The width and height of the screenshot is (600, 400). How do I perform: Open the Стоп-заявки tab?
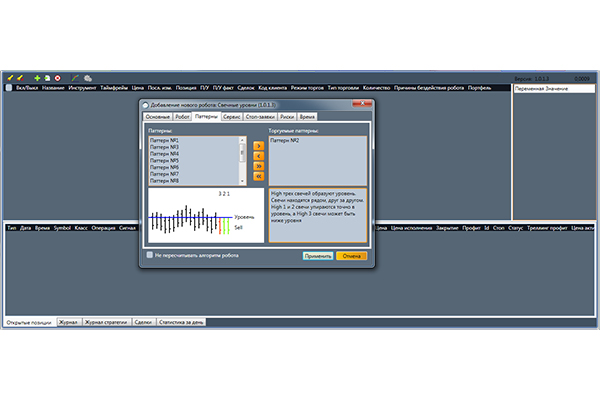(x=261, y=117)
